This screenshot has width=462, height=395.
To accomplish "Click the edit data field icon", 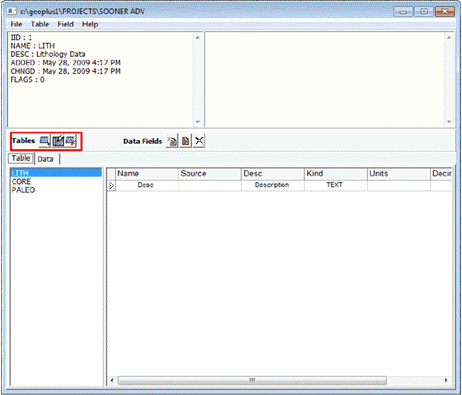I will coord(186,141).
